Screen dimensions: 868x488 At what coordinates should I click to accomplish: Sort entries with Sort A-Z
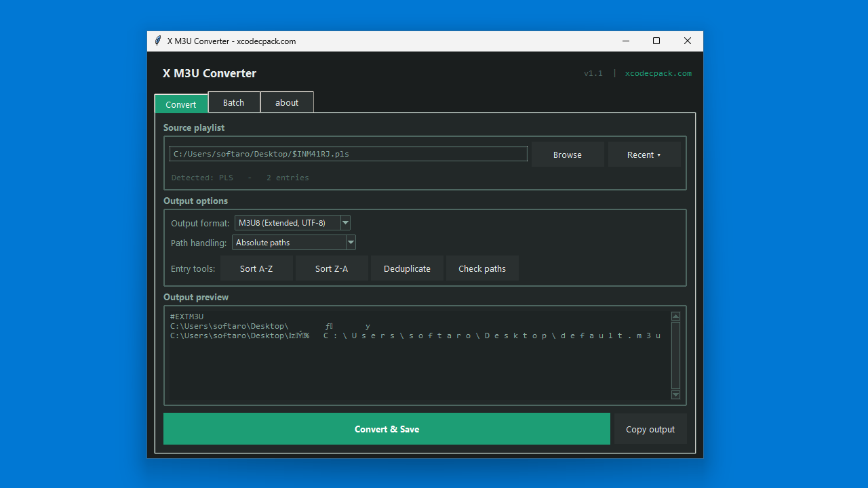pos(256,268)
